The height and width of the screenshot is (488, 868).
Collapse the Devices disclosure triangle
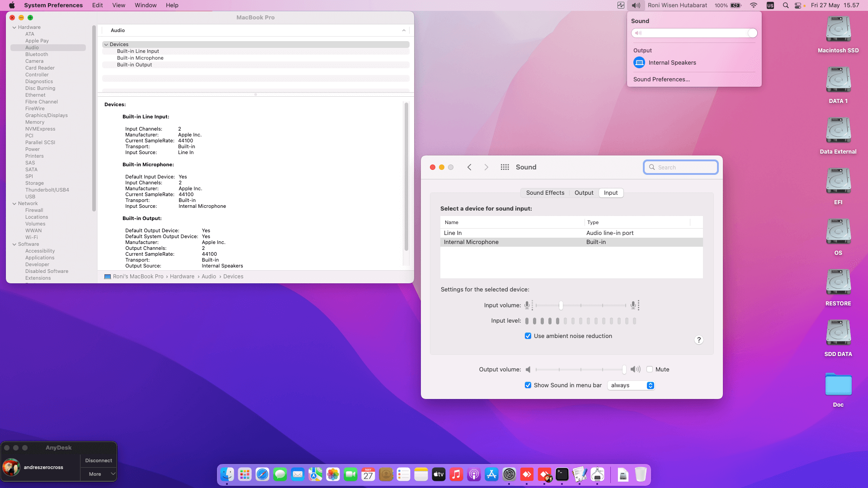pyautogui.click(x=106, y=45)
